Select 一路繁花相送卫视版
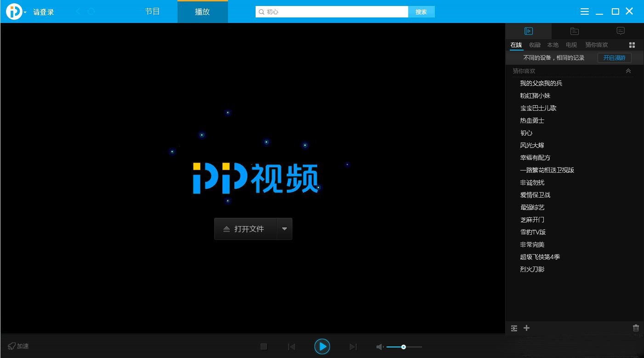Image resolution: width=644 pixels, height=358 pixels. [547, 170]
